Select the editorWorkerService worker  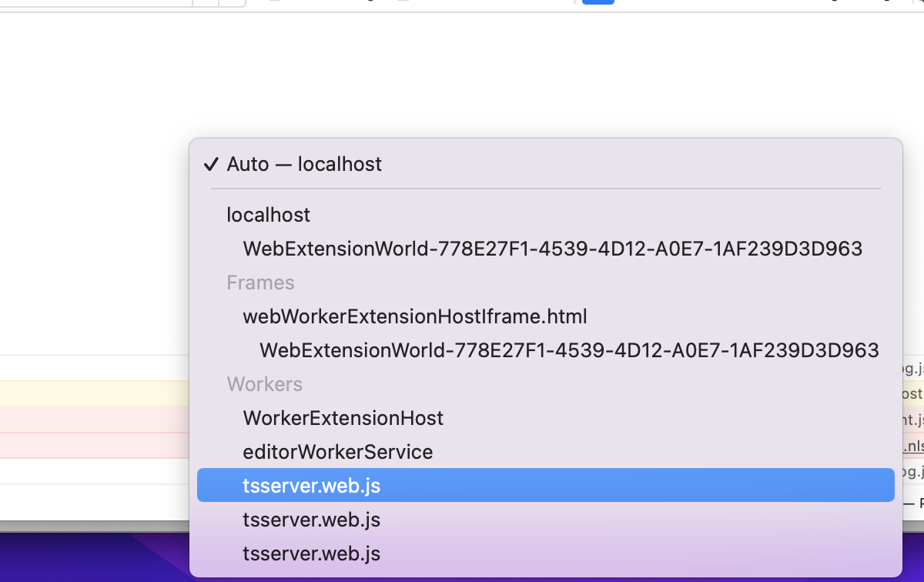click(x=545, y=452)
